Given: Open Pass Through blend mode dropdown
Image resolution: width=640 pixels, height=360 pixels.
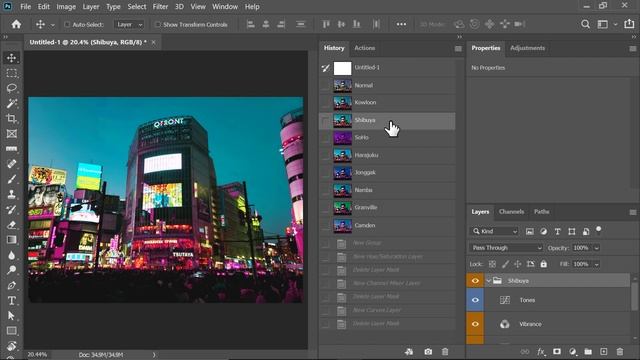Looking at the screenshot, I should tap(506, 248).
